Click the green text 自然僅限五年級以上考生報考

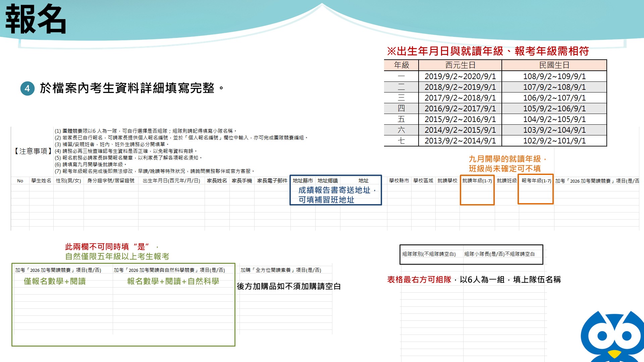117,256
